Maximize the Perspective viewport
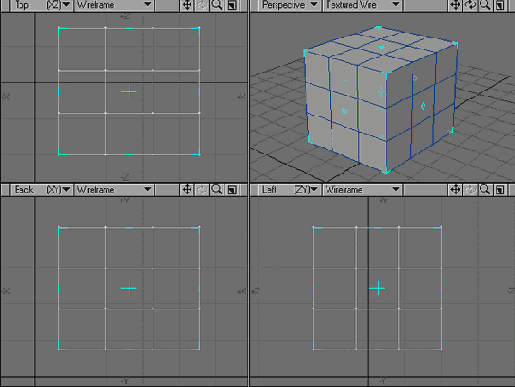Screen dimensions: 515x387 500,5
